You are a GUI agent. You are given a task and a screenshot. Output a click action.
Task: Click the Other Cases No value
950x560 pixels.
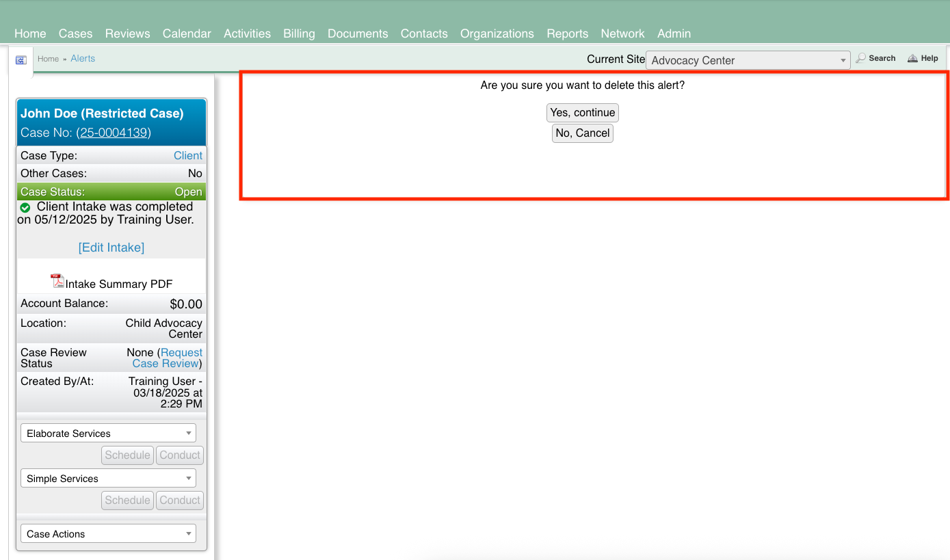pyautogui.click(x=195, y=174)
